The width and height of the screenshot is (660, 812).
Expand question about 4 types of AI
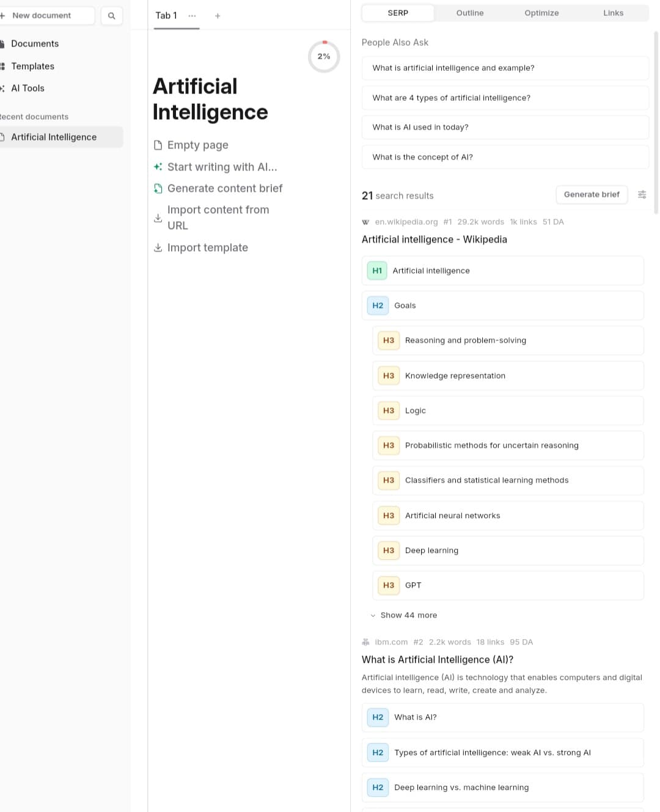(505, 98)
